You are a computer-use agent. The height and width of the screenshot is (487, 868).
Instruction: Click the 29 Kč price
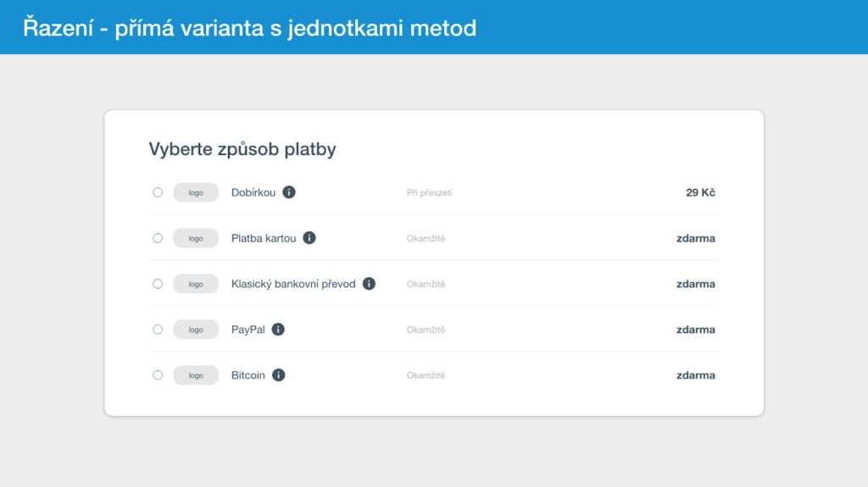tap(700, 192)
